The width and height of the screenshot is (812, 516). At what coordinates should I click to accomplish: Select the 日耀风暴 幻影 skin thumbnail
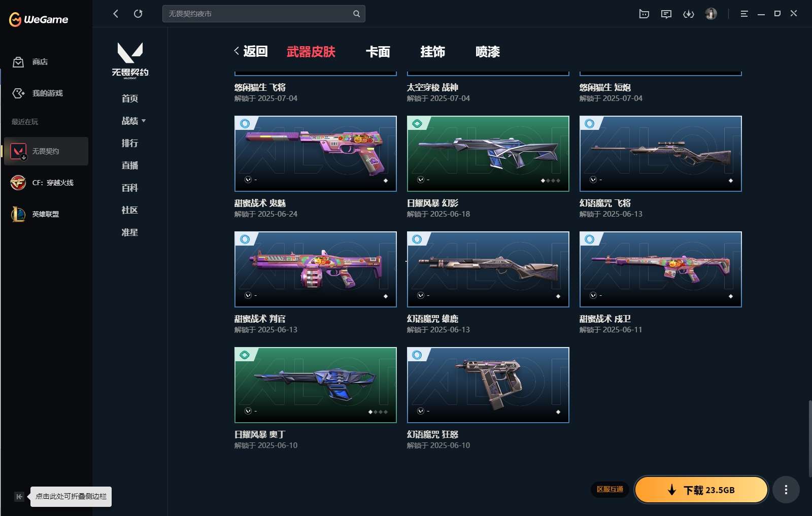pos(488,153)
